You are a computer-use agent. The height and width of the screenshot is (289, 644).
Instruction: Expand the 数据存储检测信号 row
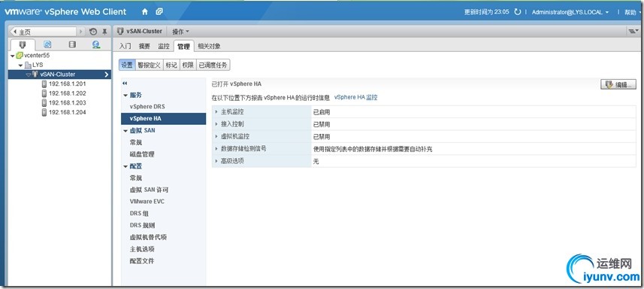[x=217, y=149]
